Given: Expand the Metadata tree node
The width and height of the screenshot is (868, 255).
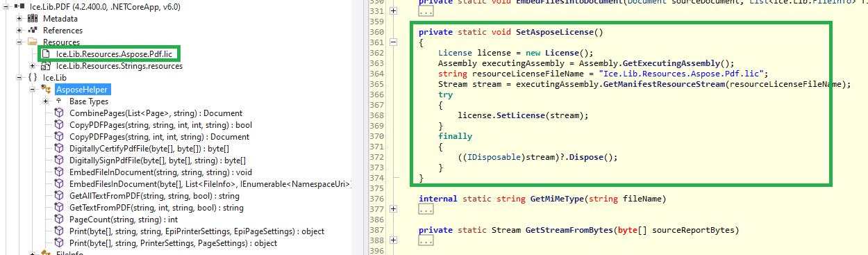Looking at the screenshot, I should [19, 18].
